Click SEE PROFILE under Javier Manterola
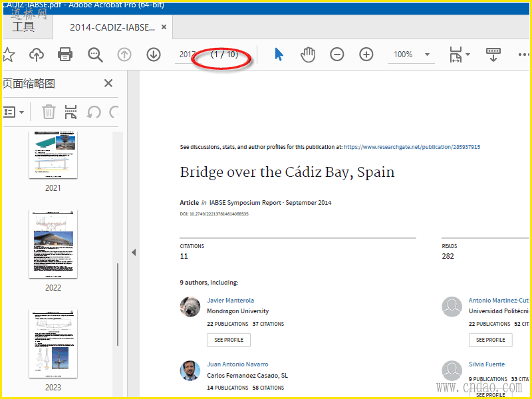This screenshot has height=399, width=532. tap(229, 340)
